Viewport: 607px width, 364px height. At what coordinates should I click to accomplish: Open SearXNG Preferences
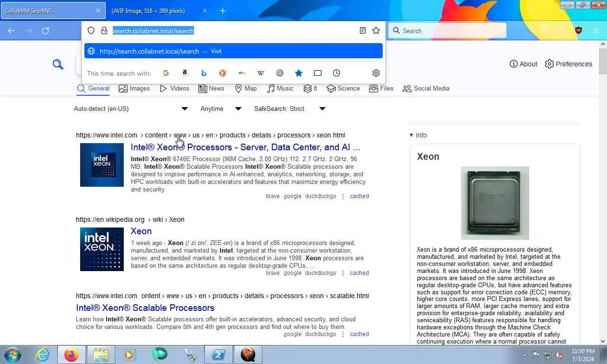[x=569, y=64]
